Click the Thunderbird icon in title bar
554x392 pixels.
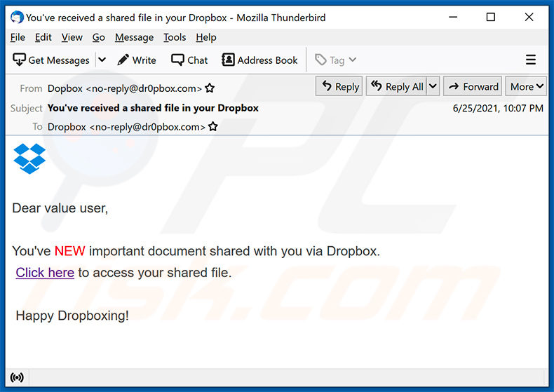[17, 17]
